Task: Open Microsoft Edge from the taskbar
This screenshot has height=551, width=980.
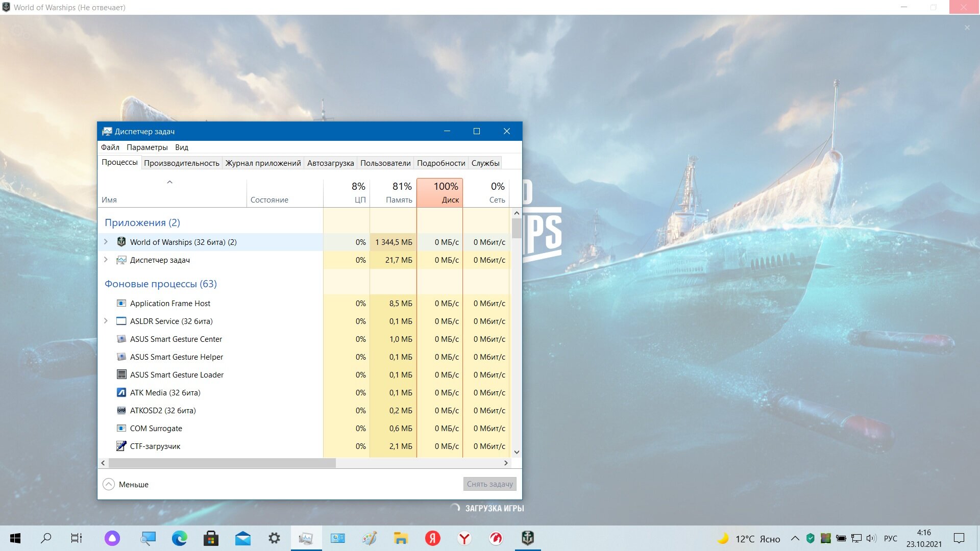Action: click(179, 538)
